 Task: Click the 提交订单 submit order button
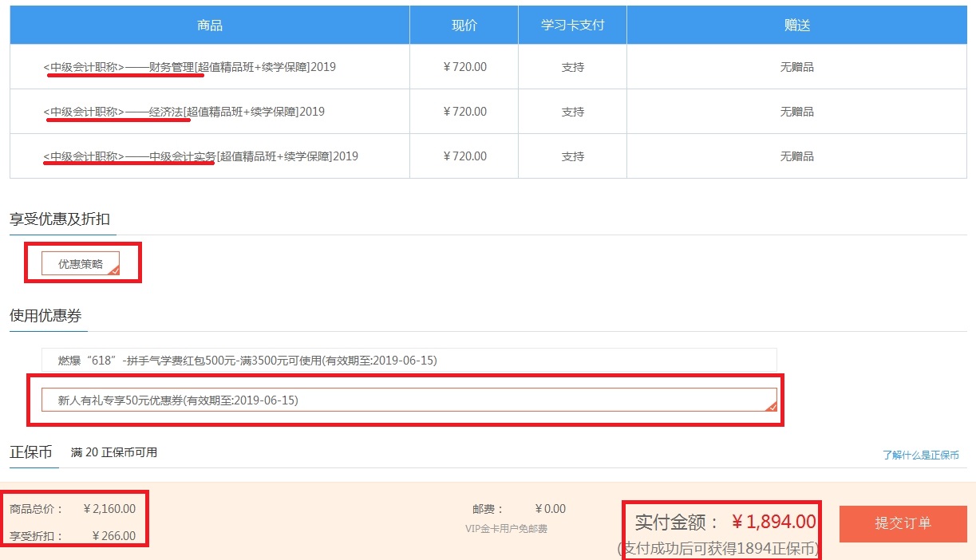903,523
